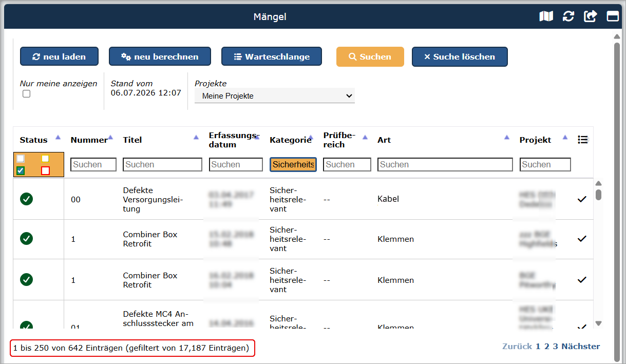Click table scrollbar up arrow
Viewport: 626px width, 364px height.
click(598, 183)
